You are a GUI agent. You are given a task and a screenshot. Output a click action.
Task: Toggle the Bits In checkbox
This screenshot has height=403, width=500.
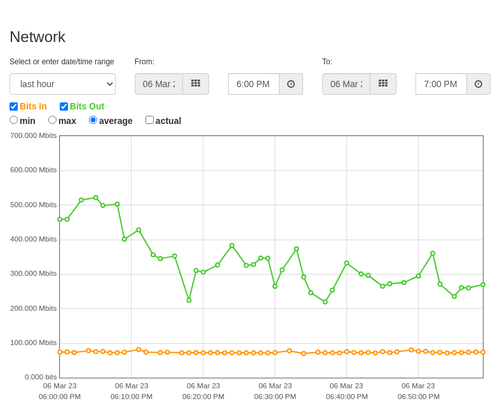click(x=14, y=106)
